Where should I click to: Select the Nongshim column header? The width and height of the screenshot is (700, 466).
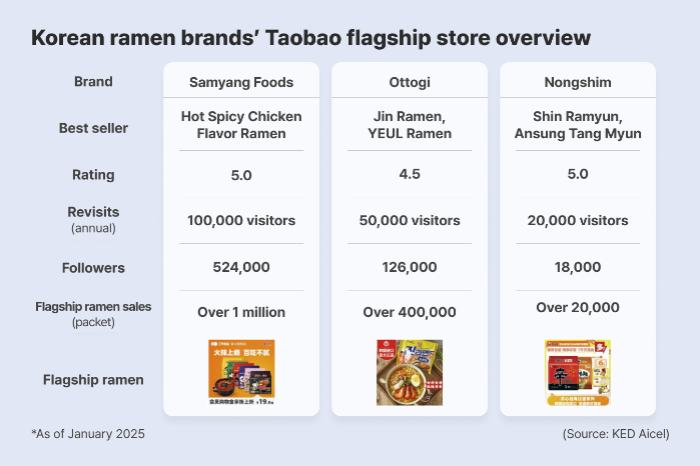click(578, 82)
